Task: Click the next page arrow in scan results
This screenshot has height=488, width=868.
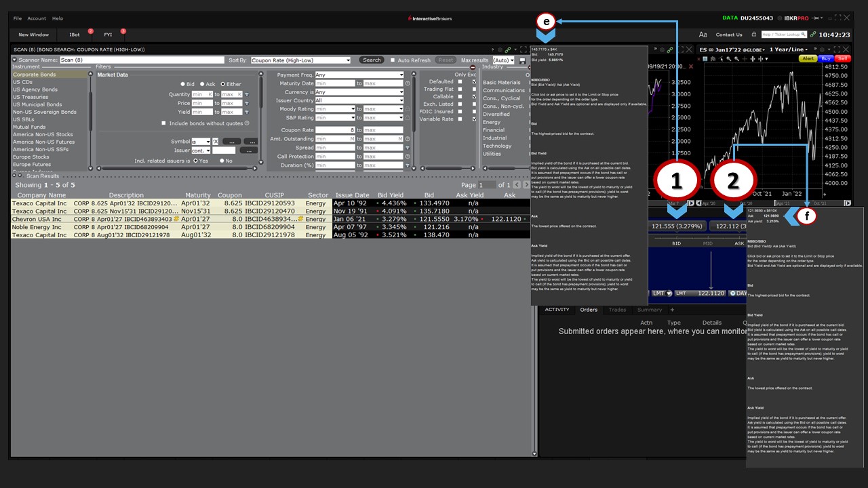Action: pyautogui.click(x=526, y=185)
